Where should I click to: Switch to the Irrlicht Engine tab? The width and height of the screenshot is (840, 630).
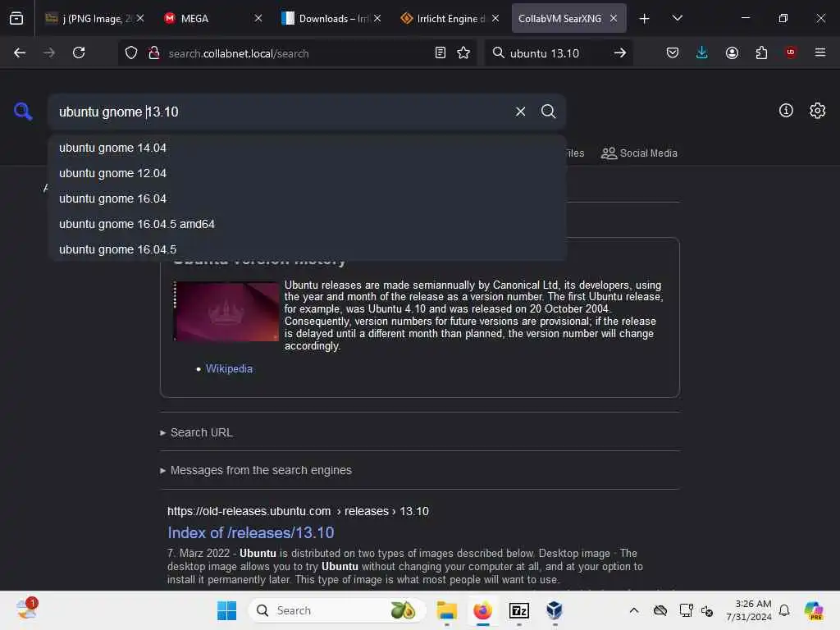(x=450, y=18)
